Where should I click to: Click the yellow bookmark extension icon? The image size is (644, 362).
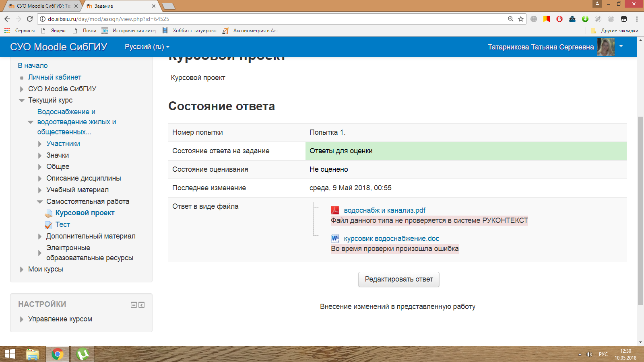coord(547,19)
